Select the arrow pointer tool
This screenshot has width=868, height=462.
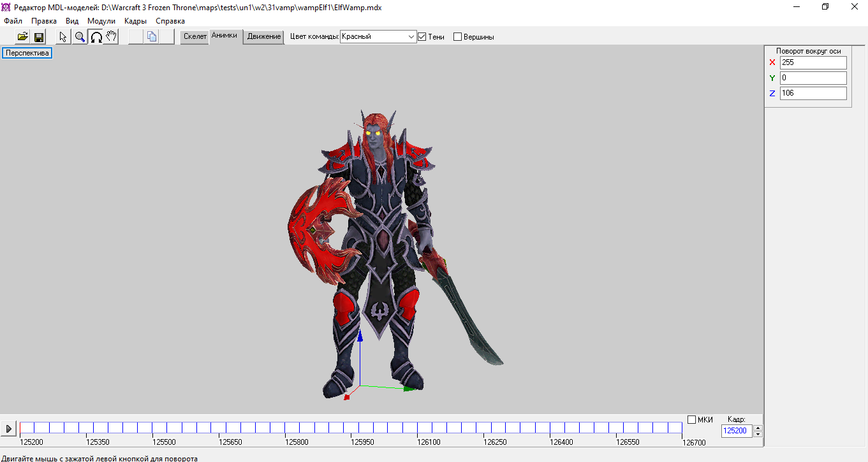tap(63, 37)
